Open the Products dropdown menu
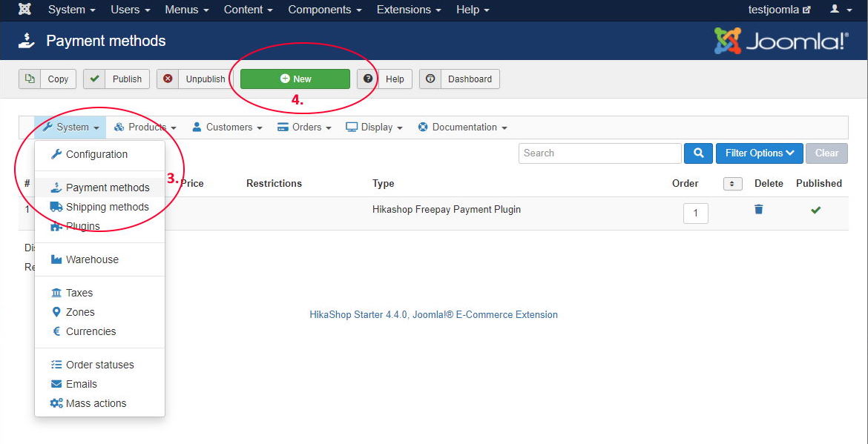The image size is (868, 444). pyautogui.click(x=145, y=127)
